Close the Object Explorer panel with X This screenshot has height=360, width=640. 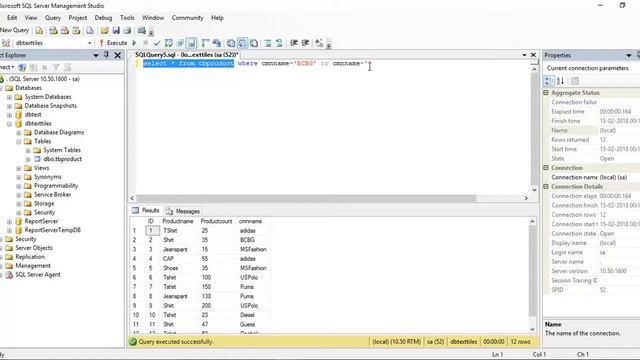pyautogui.click(x=118, y=55)
